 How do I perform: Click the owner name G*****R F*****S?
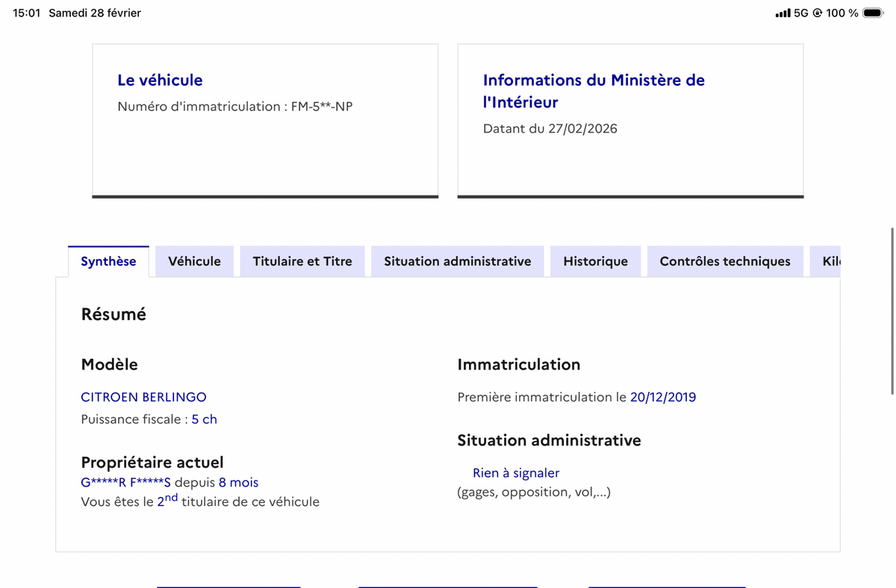(x=125, y=483)
